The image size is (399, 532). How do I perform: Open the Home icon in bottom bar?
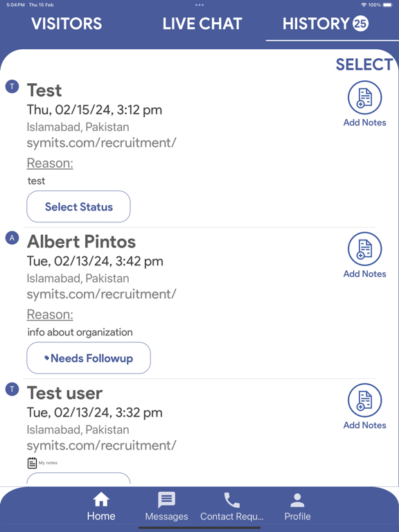101,499
